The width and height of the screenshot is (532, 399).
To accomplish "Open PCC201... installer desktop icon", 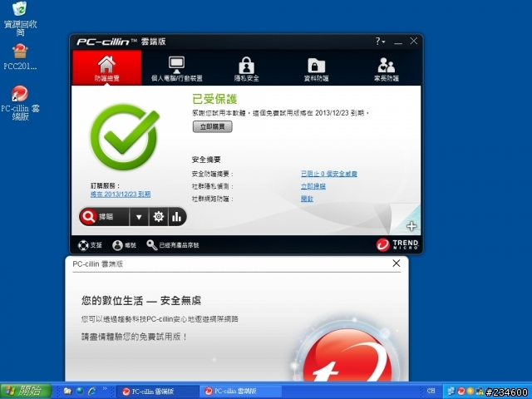I will pyautogui.click(x=20, y=57).
